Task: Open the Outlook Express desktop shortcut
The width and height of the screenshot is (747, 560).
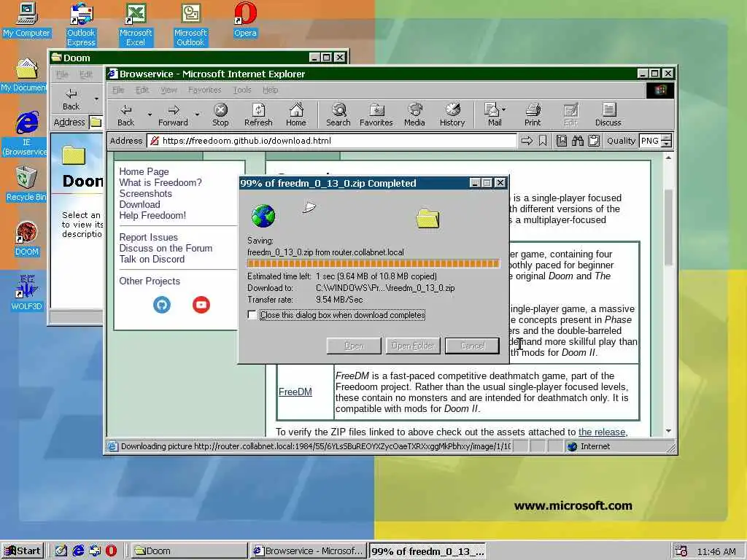Action: pos(81,24)
